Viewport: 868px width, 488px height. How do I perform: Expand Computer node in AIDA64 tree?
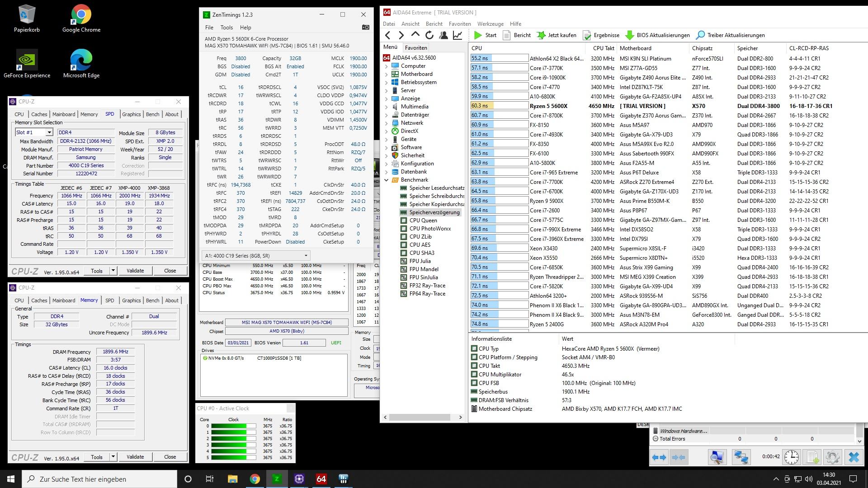click(x=387, y=66)
